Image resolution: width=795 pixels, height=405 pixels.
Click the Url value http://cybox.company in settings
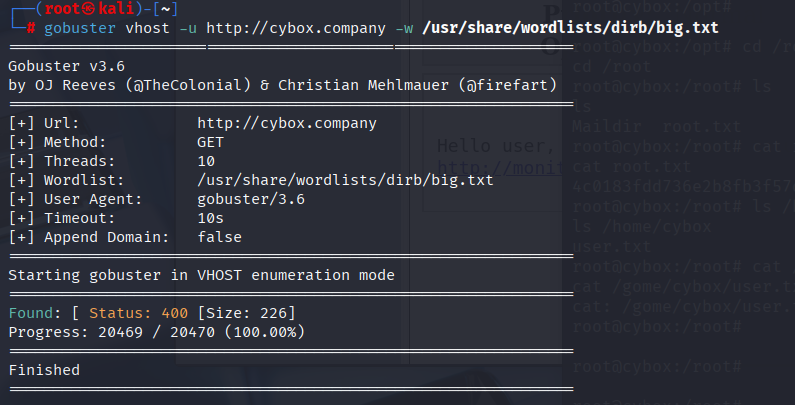(x=286, y=124)
